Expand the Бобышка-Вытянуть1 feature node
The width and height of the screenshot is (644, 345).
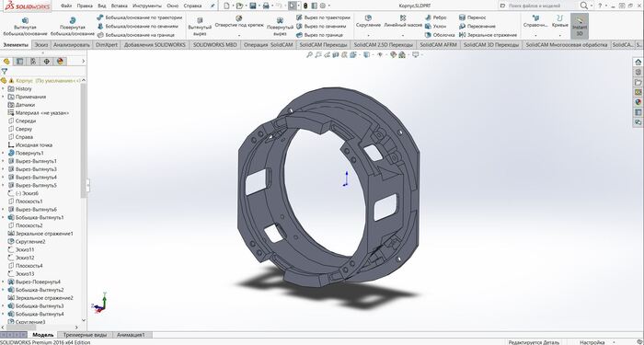tap(4, 218)
